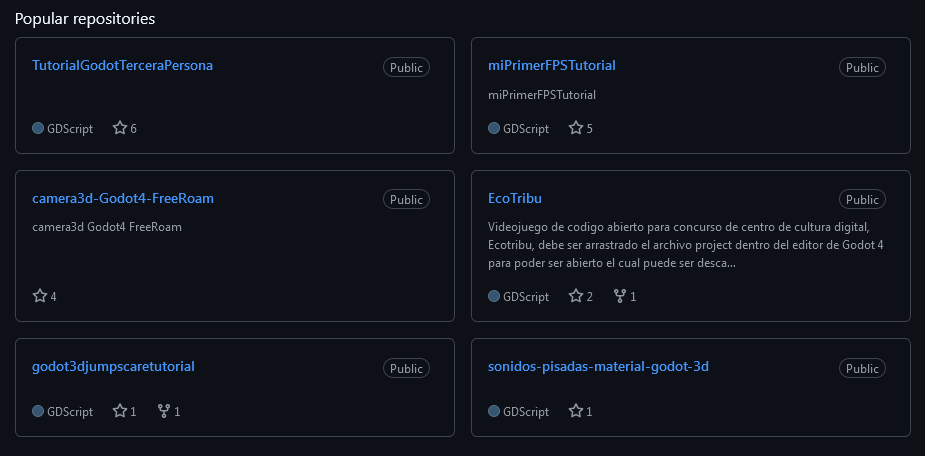The height and width of the screenshot is (456, 925).
Task: Click star icon on sonidos-pisadas-material-godot-3d
Action: [x=576, y=411]
